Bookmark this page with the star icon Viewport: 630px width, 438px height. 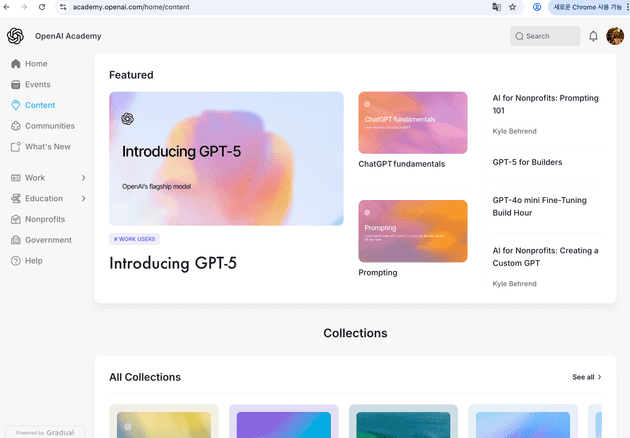(513, 6)
